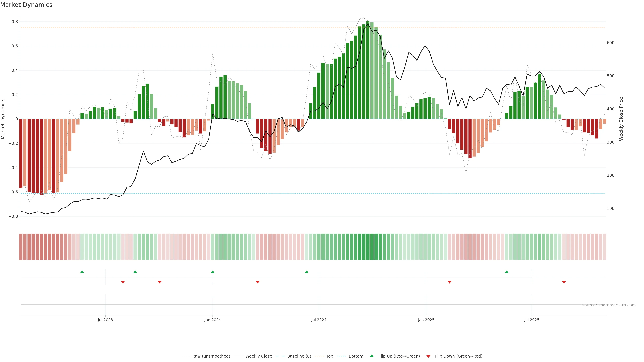Click the first green flip-up marker before Jul 2023
The width and height of the screenshot is (644, 362).
tap(82, 272)
